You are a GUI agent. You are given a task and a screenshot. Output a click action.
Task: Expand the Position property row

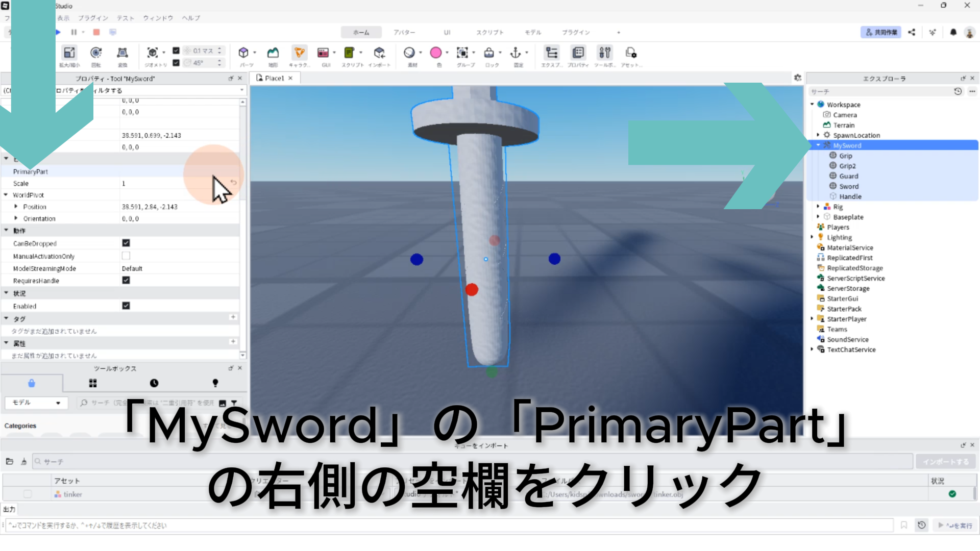click(x=16, y=207)
